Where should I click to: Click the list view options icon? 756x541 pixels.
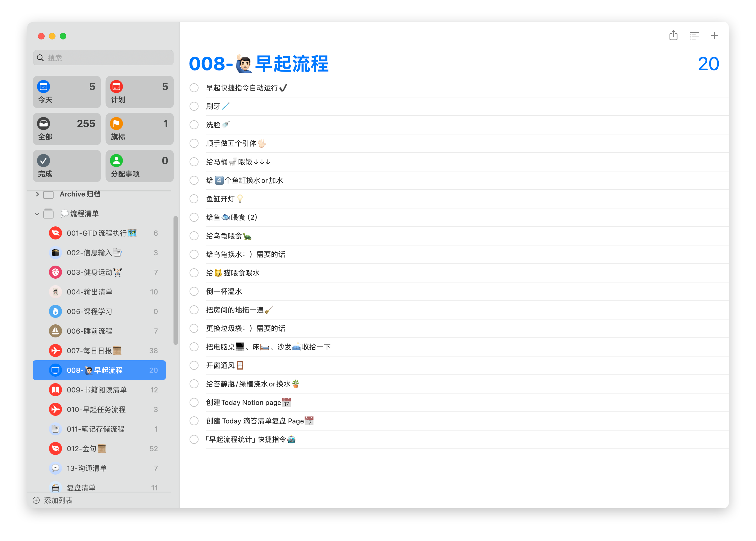[x=694, y=36]
